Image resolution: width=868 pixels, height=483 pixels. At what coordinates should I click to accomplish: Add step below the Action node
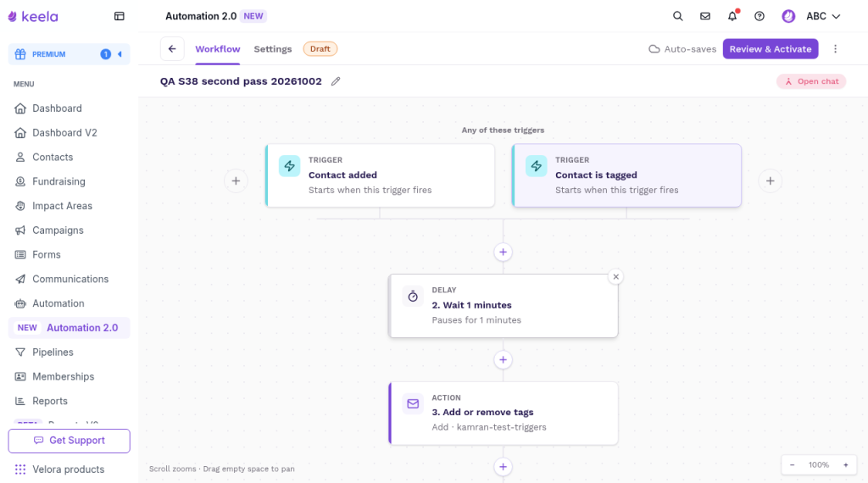coord(503,467)
